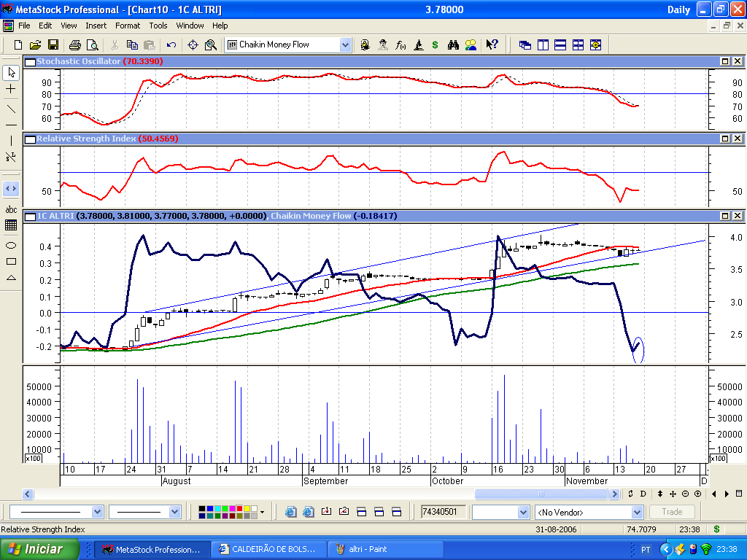Screen dimensions: 747x560
Task: Open the Tools menu
Action: 158,26
